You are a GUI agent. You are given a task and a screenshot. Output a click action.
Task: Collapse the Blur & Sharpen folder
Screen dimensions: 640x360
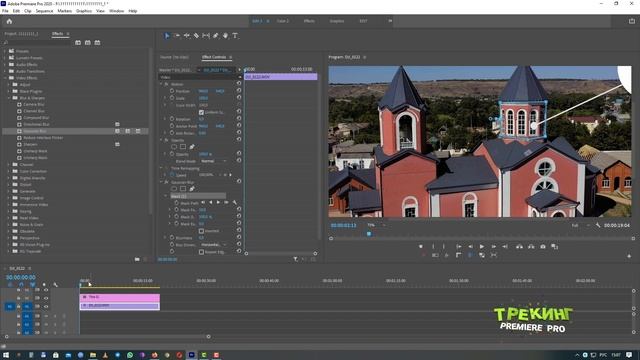[9, 98]
